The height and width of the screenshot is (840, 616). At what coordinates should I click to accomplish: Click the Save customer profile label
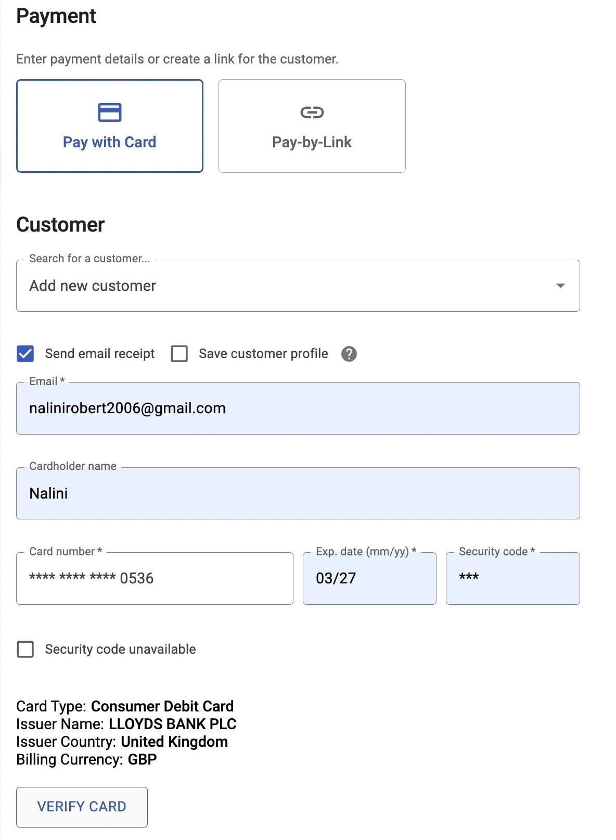click(x=263, y=354)
